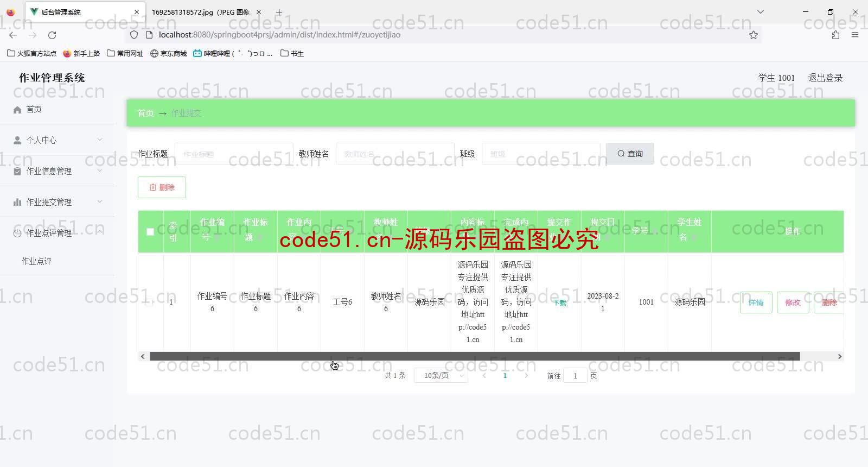This screenshot has width=868, height=467.
Task: Click the table horizontal scrollbar thumb
Action: coord(475,356)
